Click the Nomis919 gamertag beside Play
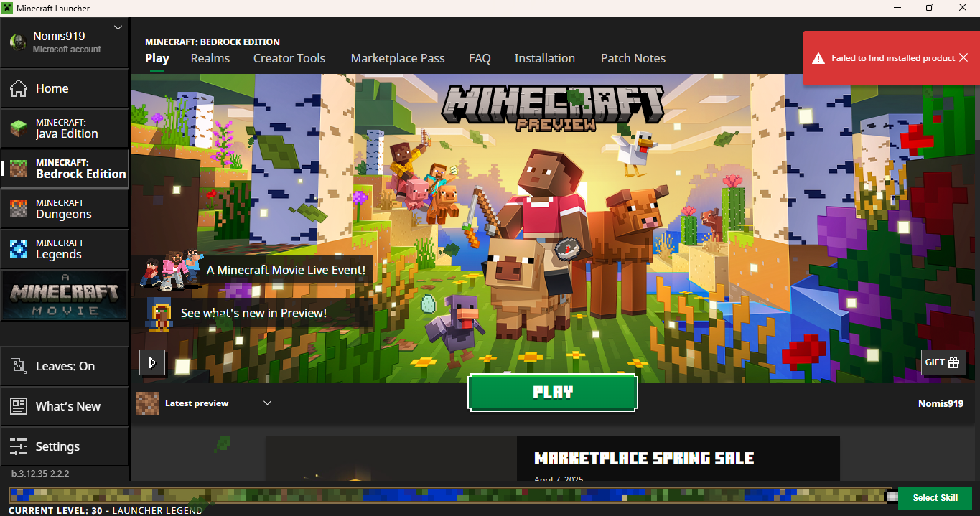This screenshot has width=980, height=516. click(941, 403)
